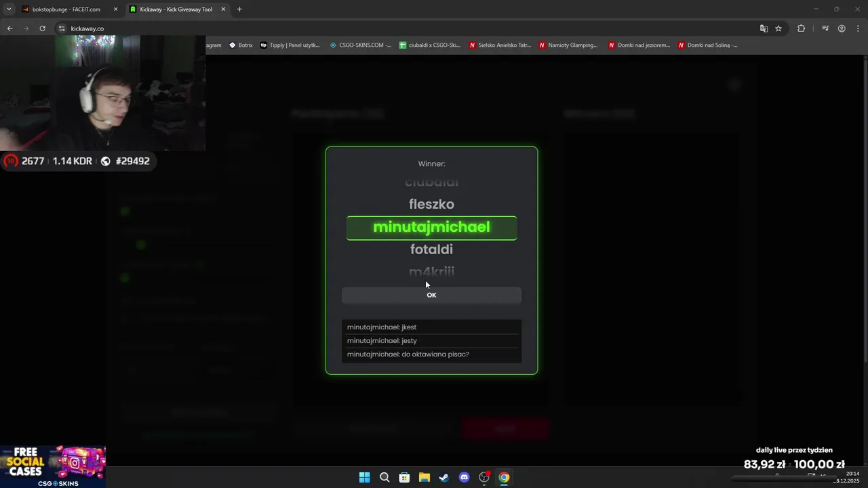This screenshot has width=868, height=488.
Task: Open the Domki nad jeziorem bookmark
Action: click(x=639, y=45)
